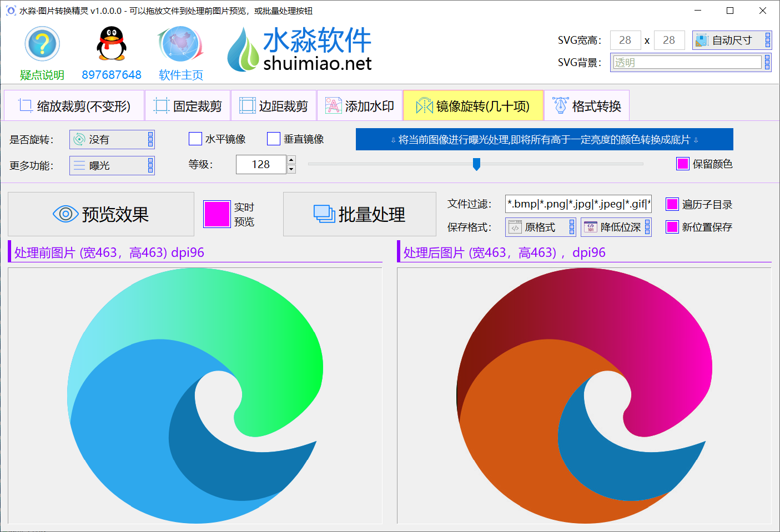Click the 文件过滤: label
This screenshot has height=532, width=780.
(x=470, y=204)
